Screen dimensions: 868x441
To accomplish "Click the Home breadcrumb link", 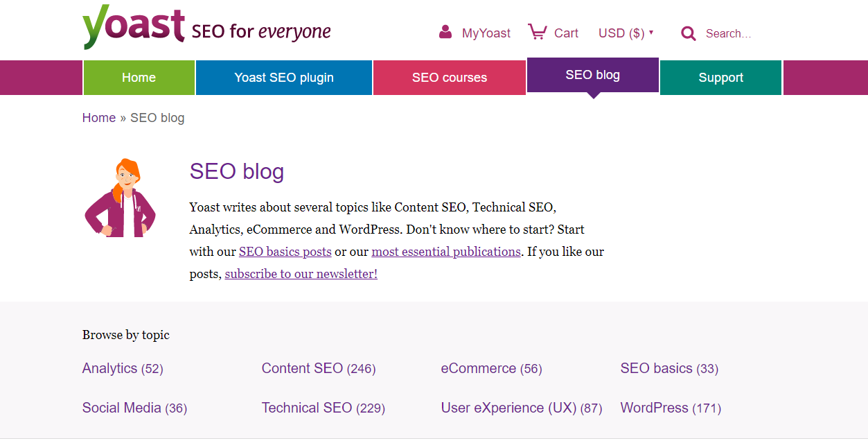I will coord(99,118).
